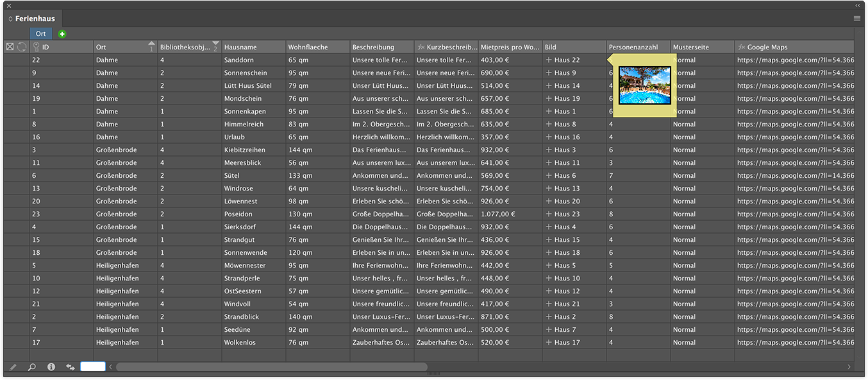The height and width of the screenshot is (380, 868).
Task: Open search with the magnifier icon
Action: click(32, 367)
